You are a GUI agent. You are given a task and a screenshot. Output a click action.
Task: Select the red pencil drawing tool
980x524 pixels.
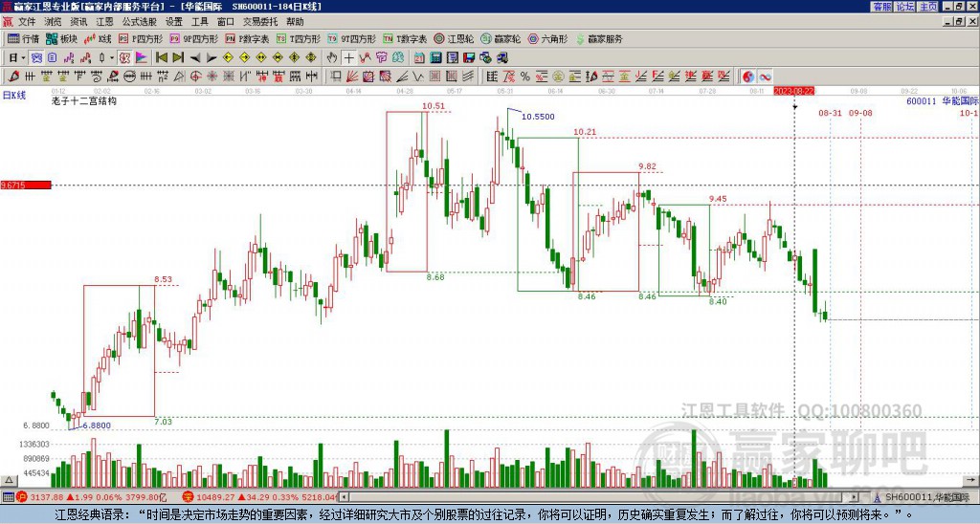[x=13, y=76]
